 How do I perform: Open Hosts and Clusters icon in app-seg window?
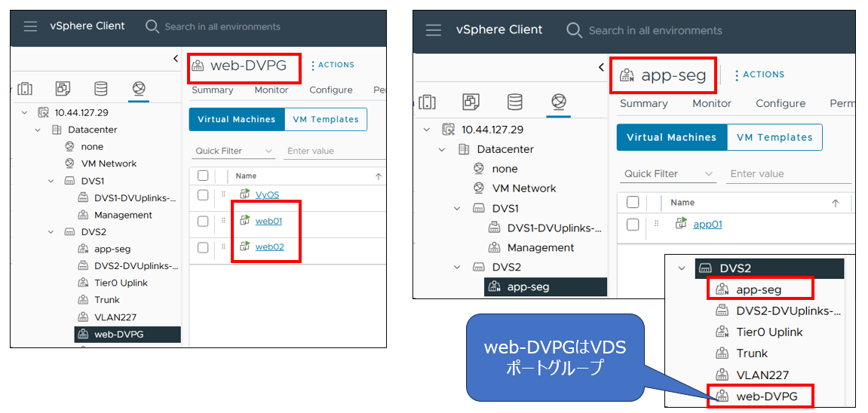[x=428, y=102]
